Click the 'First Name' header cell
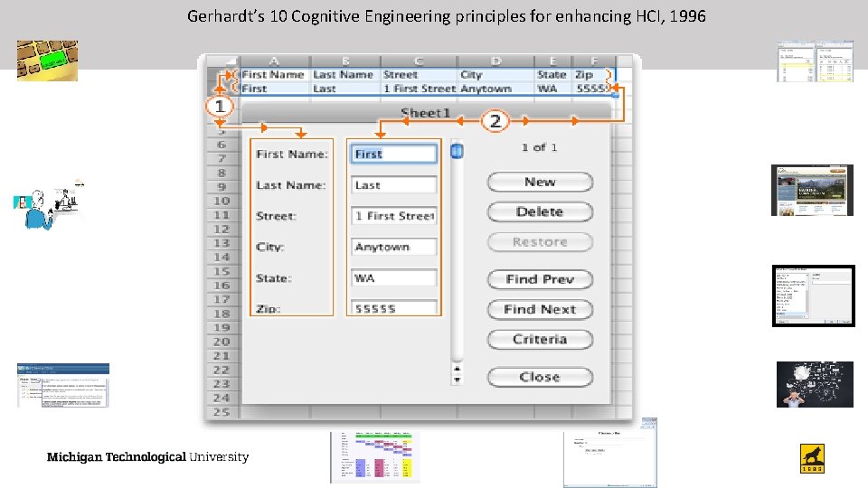Viewport: 868px width, 488px height. coord(275,75)
